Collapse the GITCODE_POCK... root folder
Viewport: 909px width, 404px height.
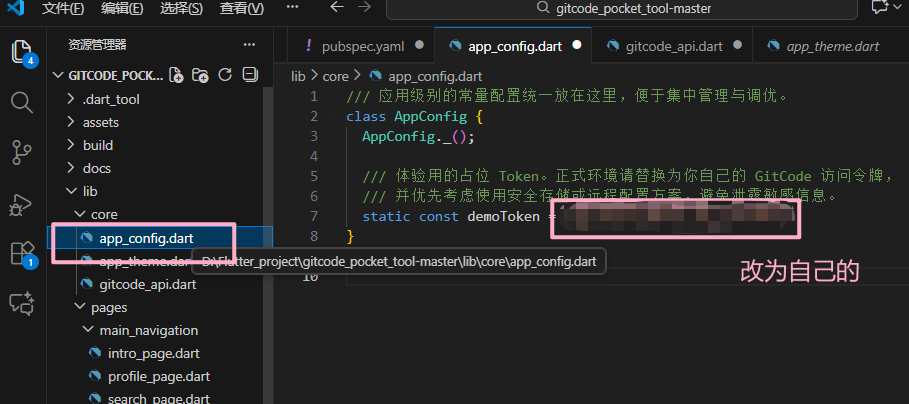point(58,75)
